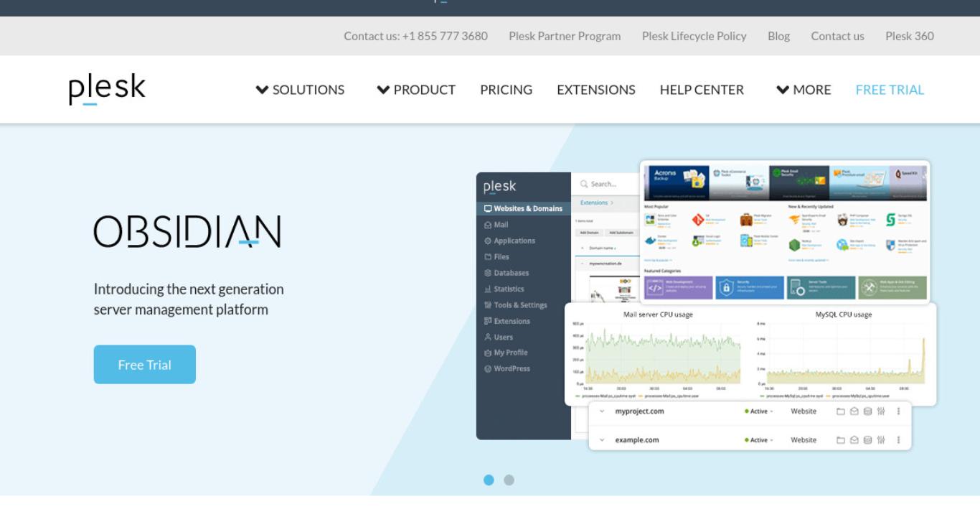Open Plesk 360 in the top bar
This screenshot has width=980, height=517.
click(910, 36)
